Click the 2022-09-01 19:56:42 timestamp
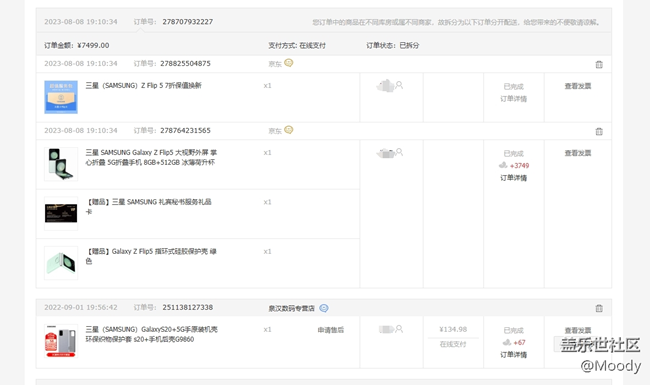The width and height of the screenshot is (650, 385). pyautogui.click(x=81, y=308)
